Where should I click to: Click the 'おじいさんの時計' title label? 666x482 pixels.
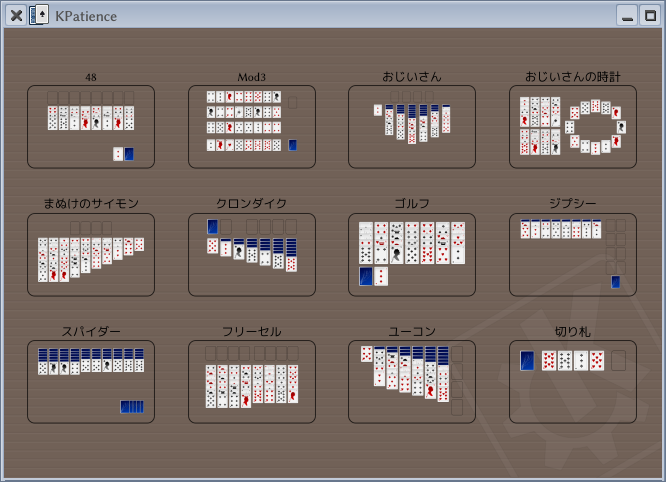[573, 77]
